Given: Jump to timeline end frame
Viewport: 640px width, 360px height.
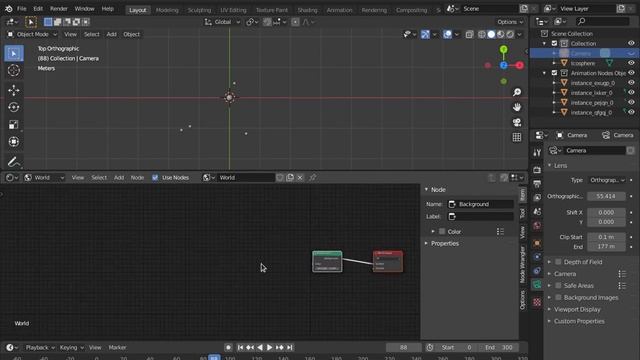Looking at the screenshot, I should 289,347.
